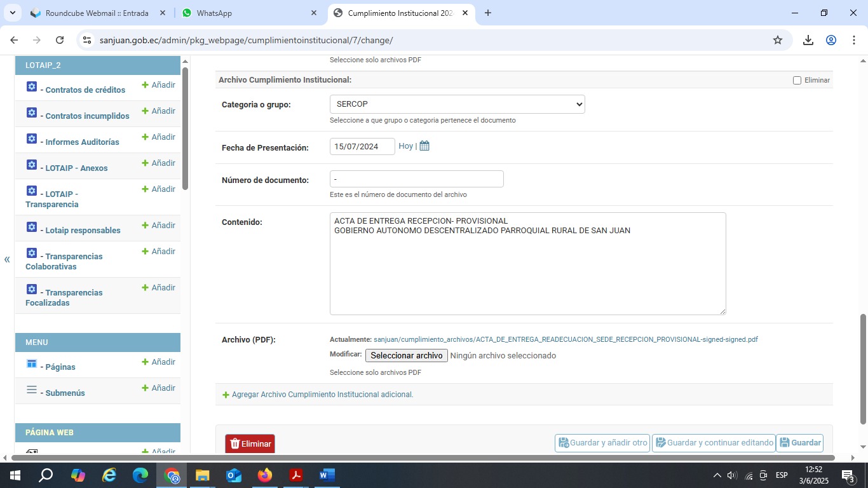The image size is (868, 488).
Task: Reload the page using the refresh icon
Action: point(60,40)
